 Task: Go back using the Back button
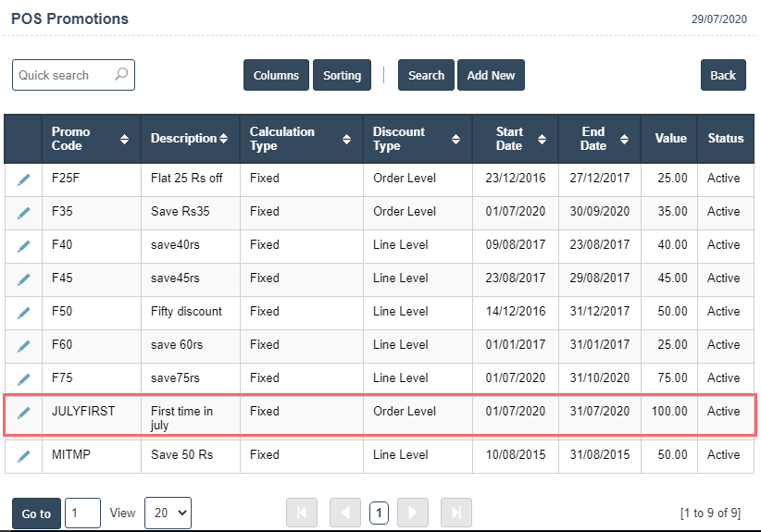click(x=723, y=76)
